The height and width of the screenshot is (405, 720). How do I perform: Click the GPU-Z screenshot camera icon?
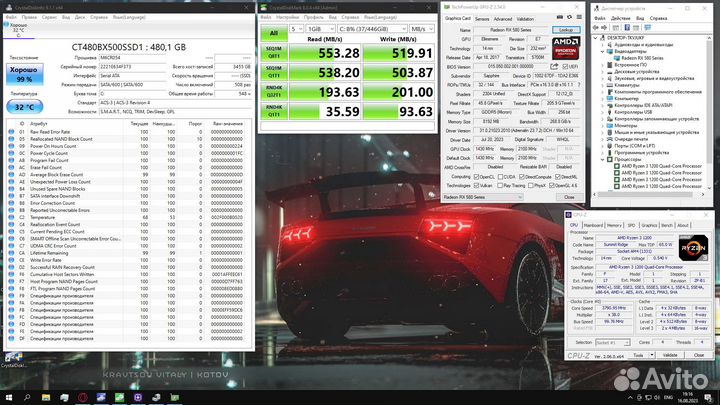[560, 17]
